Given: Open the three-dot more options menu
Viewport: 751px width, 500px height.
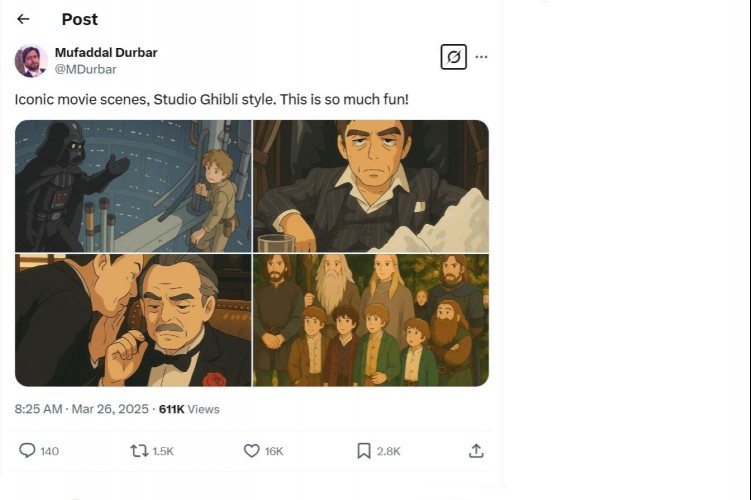Looking at the screenshot, I should [x=482, y=57].
